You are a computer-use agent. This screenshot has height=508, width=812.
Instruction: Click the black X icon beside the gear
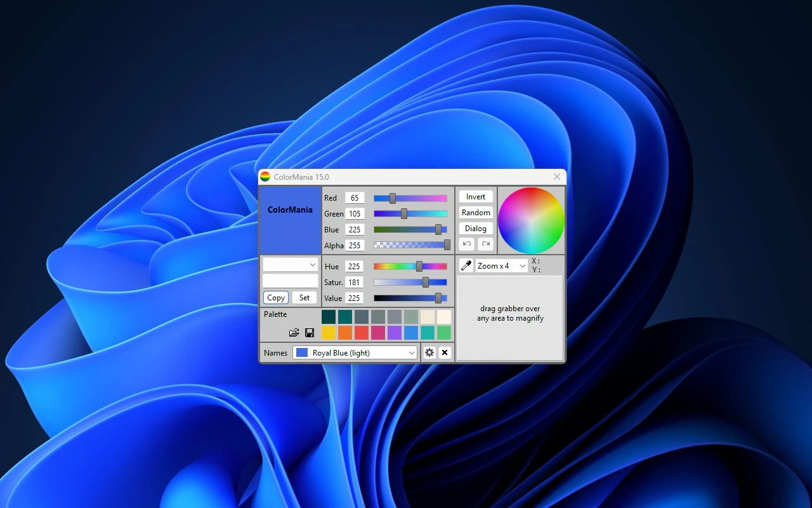[445, 352]
